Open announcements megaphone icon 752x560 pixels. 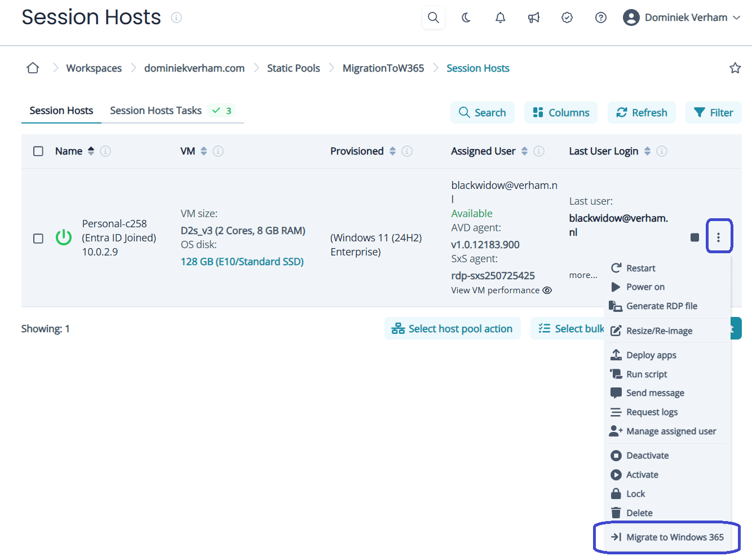pyautogui.click(x=533, y=17)
